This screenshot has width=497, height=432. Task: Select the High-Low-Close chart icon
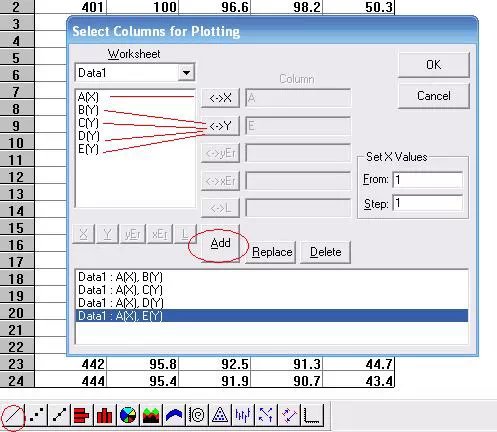pos(243,415)
